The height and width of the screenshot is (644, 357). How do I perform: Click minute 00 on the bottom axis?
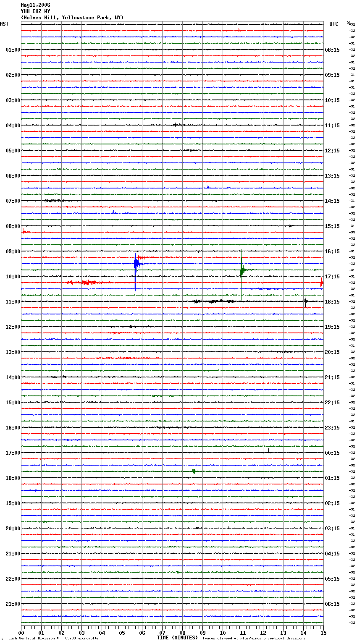click(21, 633)
